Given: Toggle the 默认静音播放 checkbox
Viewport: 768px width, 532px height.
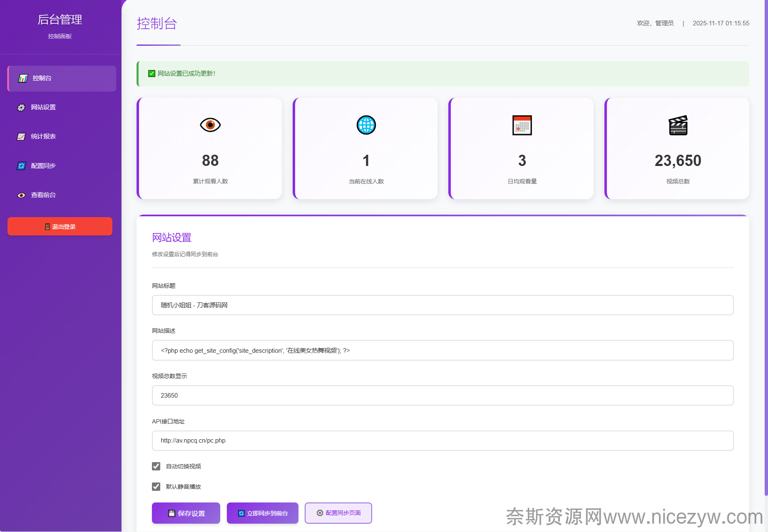Looking at the screenshot, I should coord(156,487).
